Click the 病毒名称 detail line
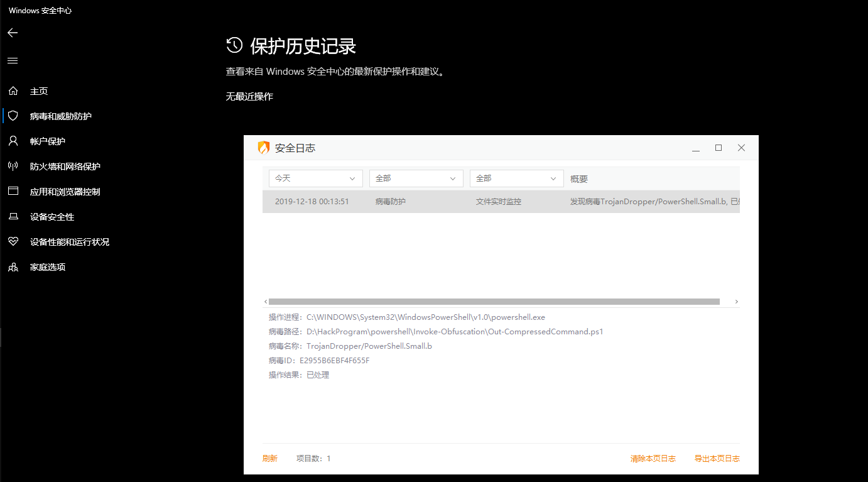Viewport: 868px width, 482px height. pyautogui.click(x=350, y=346)
